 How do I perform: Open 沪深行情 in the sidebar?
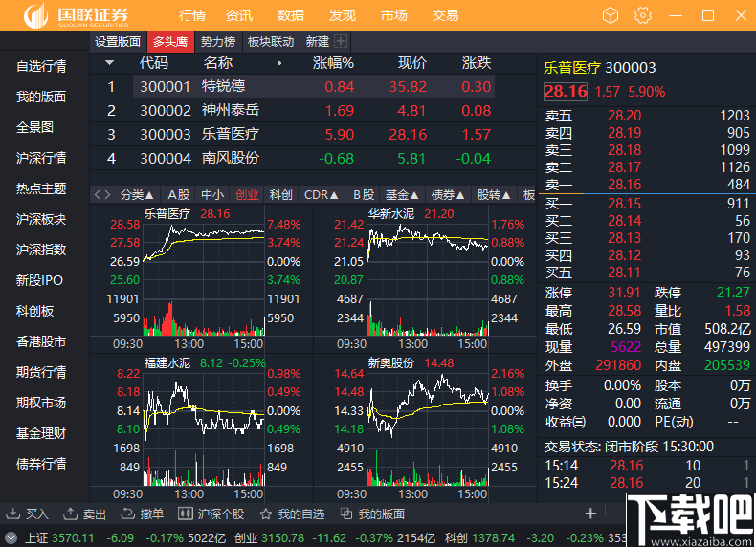(x=41, y=158)
